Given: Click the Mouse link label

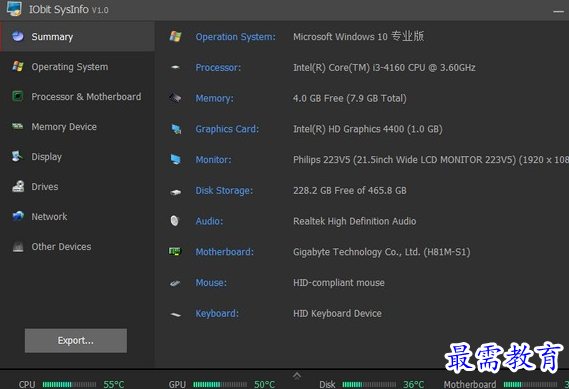Looking at the screenshot, I should click(211, 283).
